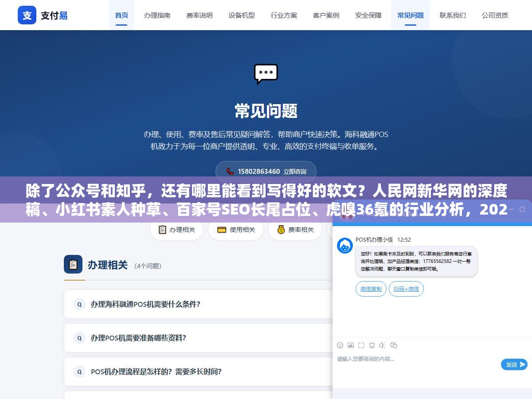Click the chat message text bubble
Viewport: 532px width, 399px height.
tap(416, 262)
